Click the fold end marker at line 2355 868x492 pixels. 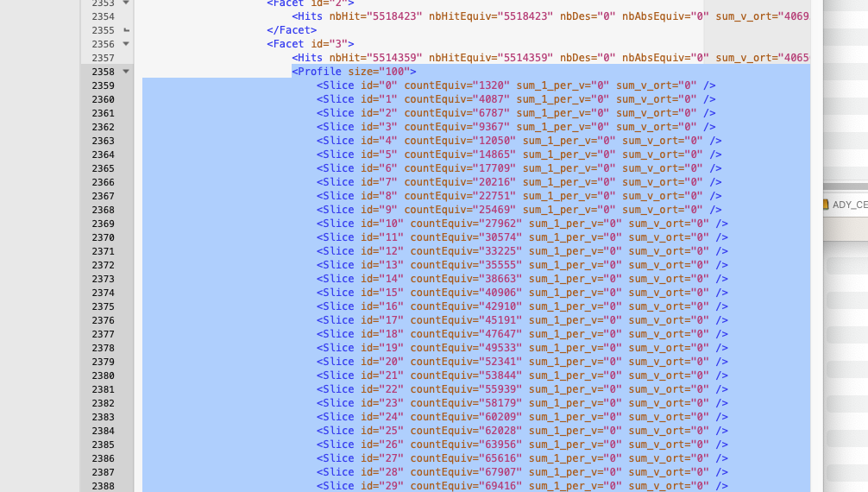126,30
